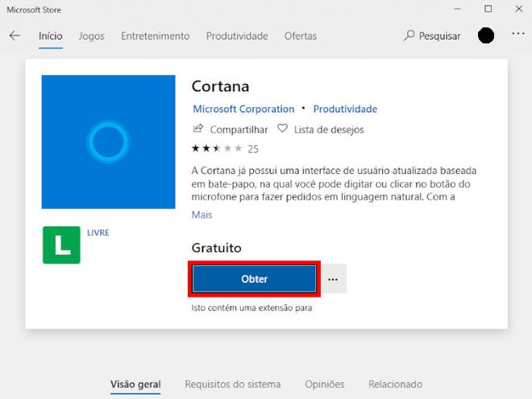Click the green L age rating icon
This screenshot has height=399, width=532.
click(61, 245)
